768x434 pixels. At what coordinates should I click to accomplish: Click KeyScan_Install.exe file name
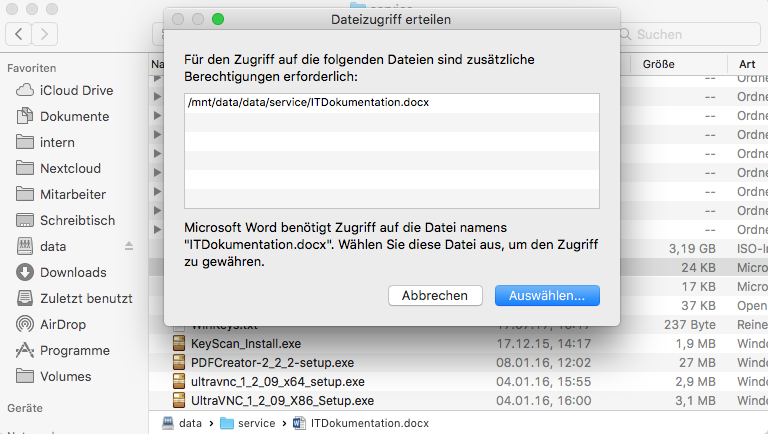(246, 343)
